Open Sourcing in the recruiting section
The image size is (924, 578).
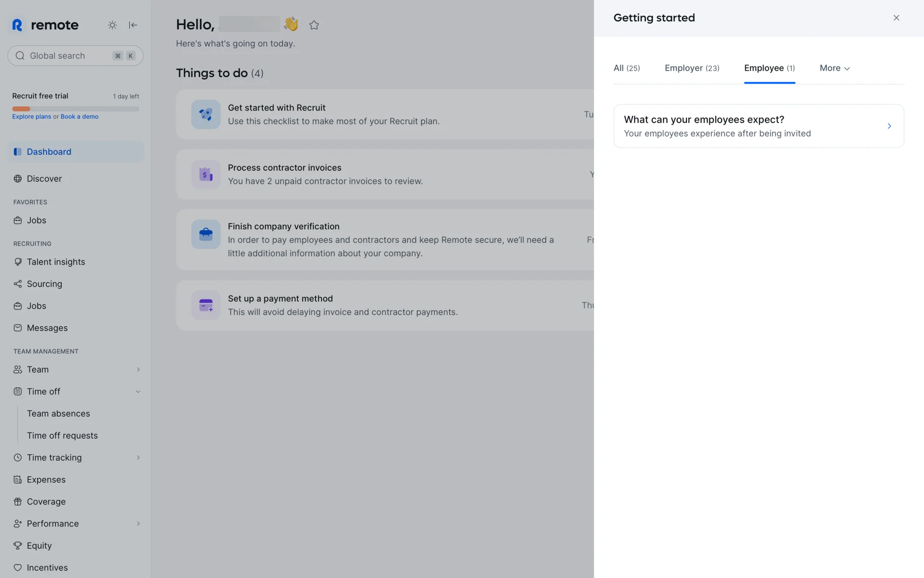pos(44,284)
